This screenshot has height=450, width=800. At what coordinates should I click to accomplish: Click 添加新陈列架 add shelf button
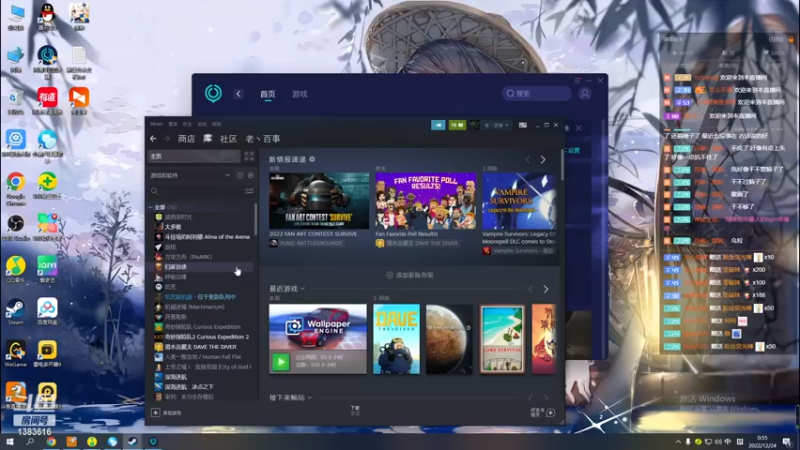click(x=410, y=275)
